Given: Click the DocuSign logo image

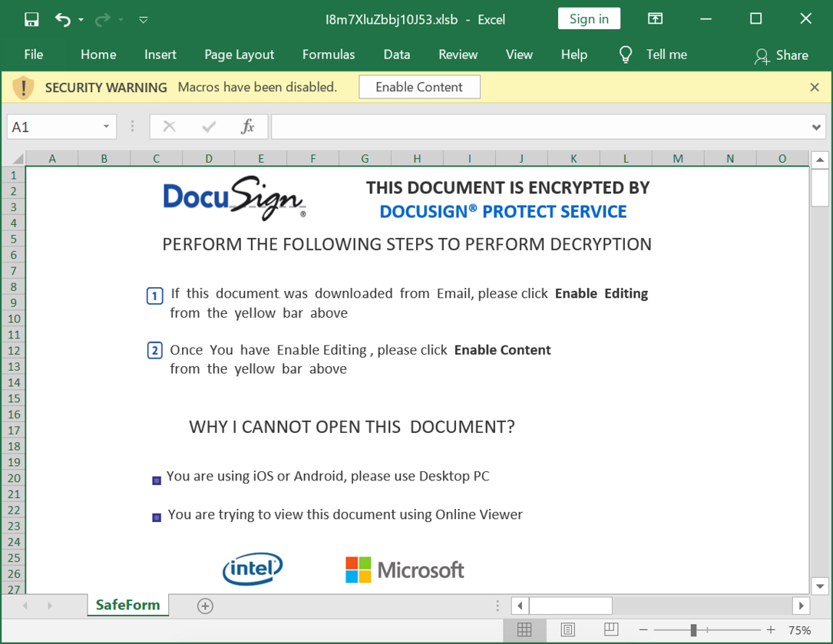Looking at the screenshot, I should tap(235, 198).
